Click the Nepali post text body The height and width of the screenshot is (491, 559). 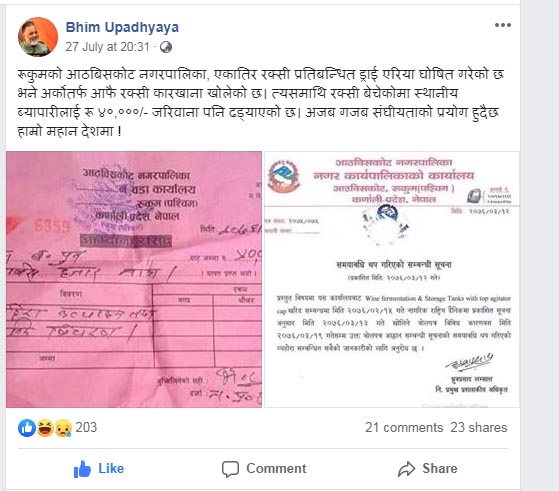coord(261,103)
